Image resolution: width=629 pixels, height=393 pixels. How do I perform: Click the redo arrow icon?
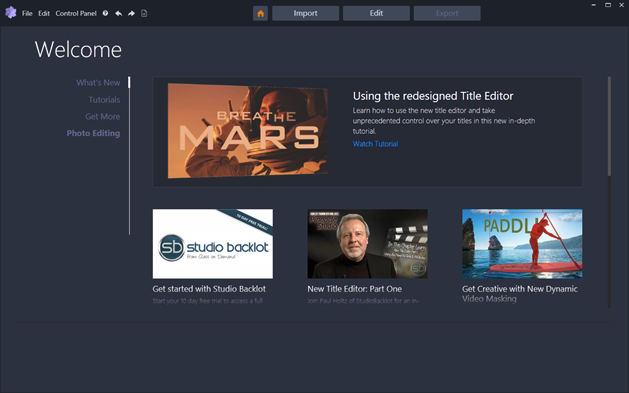click(131, 13)
